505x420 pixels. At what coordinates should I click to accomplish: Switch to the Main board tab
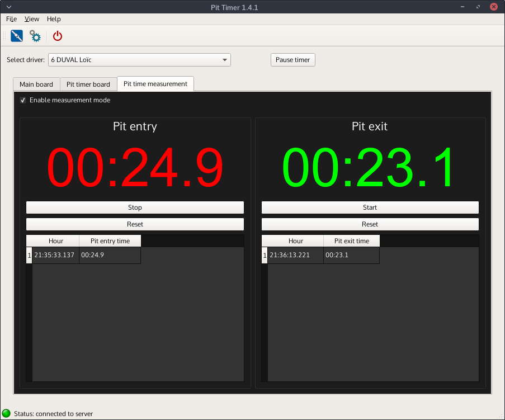pos(36,84)
